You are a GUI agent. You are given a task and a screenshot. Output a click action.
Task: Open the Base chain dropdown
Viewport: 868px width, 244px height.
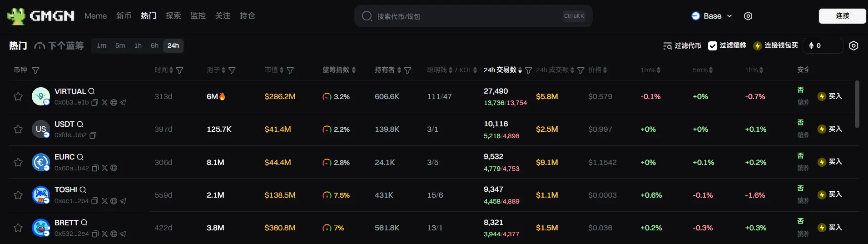pos(712,16)
